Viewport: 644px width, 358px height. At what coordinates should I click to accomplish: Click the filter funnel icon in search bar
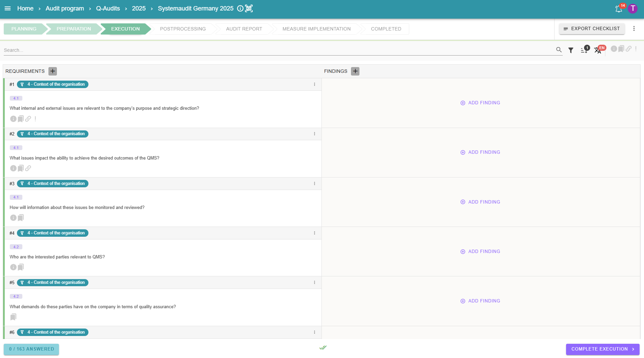pyautogui.click(x=571, y=50)
